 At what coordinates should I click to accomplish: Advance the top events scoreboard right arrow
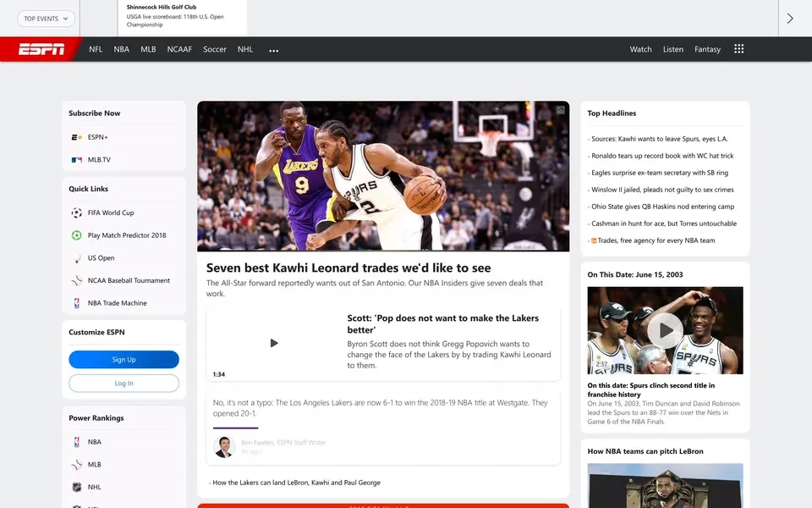click(790, 18)
